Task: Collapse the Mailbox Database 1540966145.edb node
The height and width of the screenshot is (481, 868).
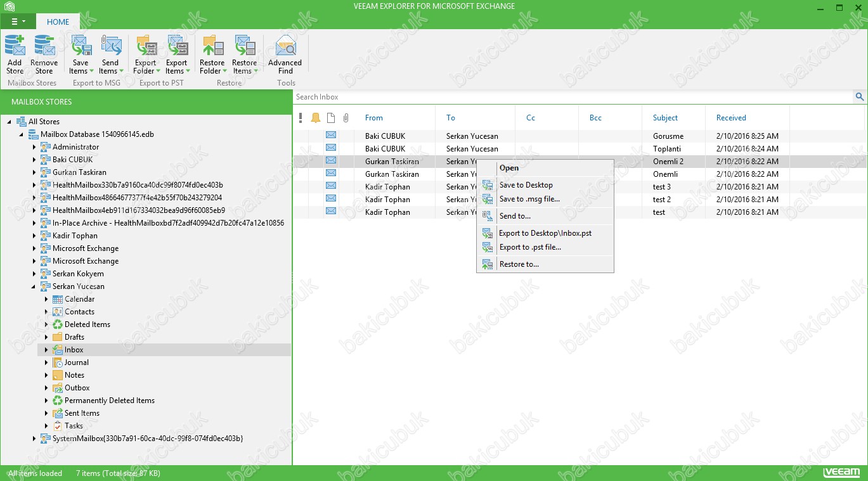Action: (x=22, y=134)
